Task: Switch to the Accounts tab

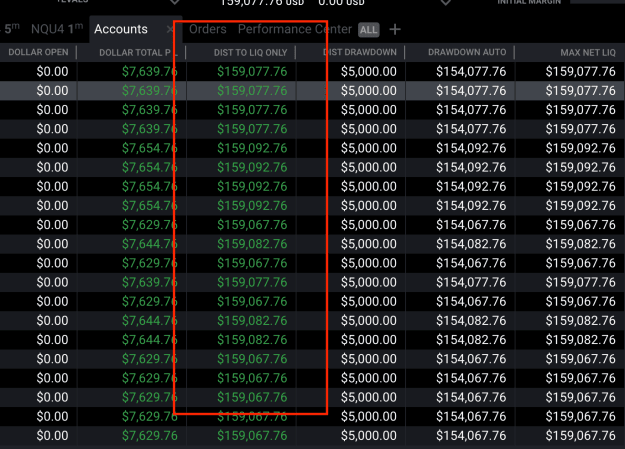Action: point(121,29)
